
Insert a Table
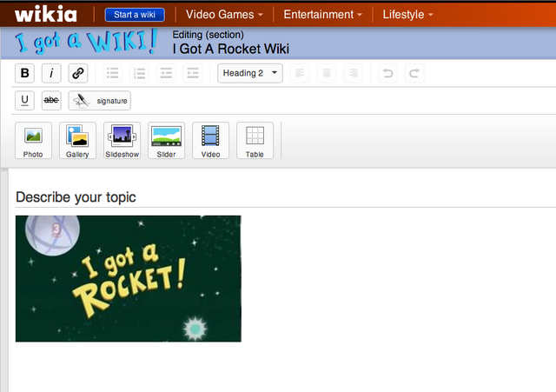[255, 141]
